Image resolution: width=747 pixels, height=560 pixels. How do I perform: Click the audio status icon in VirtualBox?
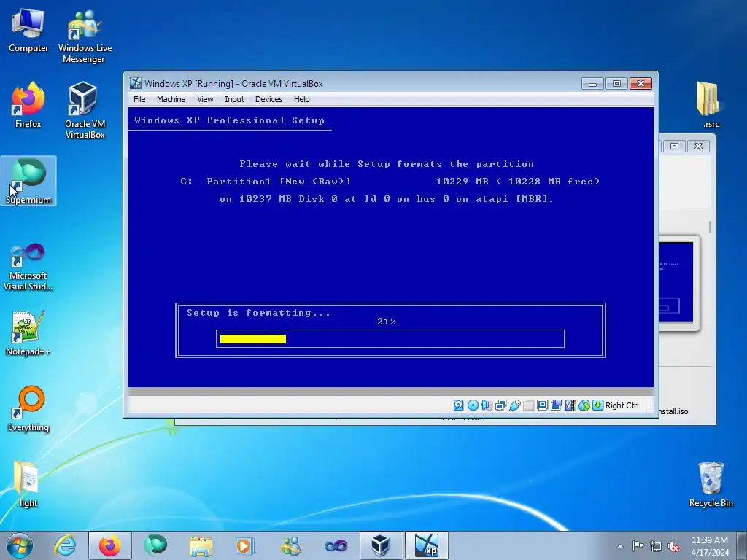tap(487, 405)
